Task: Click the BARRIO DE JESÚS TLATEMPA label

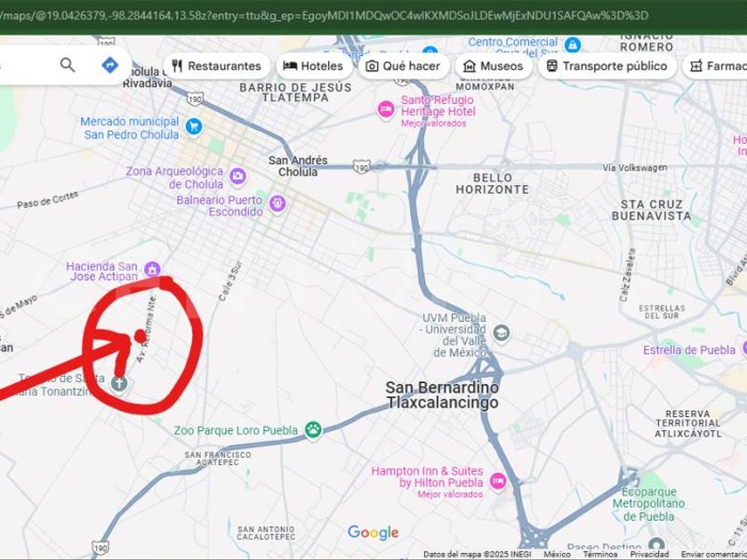Action: tap(295, 92)
